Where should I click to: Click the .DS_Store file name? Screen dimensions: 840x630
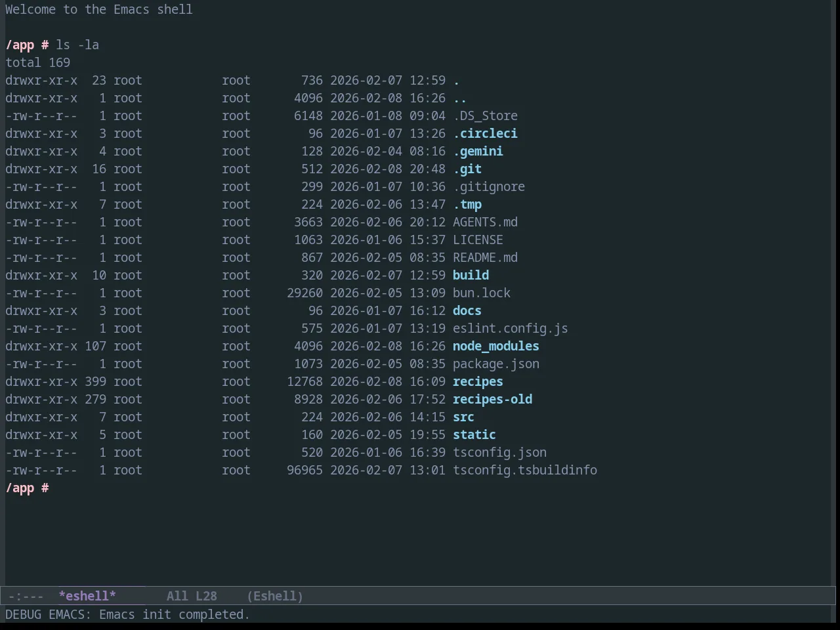coord(485,115)
